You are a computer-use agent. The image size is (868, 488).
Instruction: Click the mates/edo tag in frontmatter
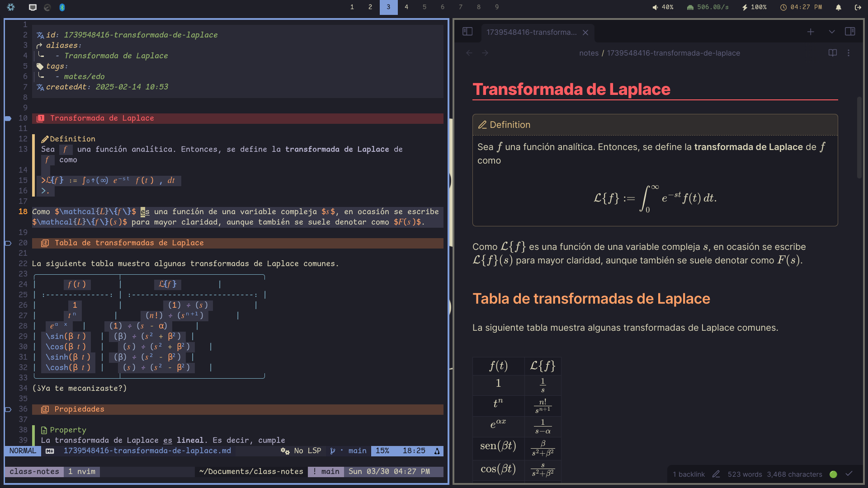click(84, 76)
